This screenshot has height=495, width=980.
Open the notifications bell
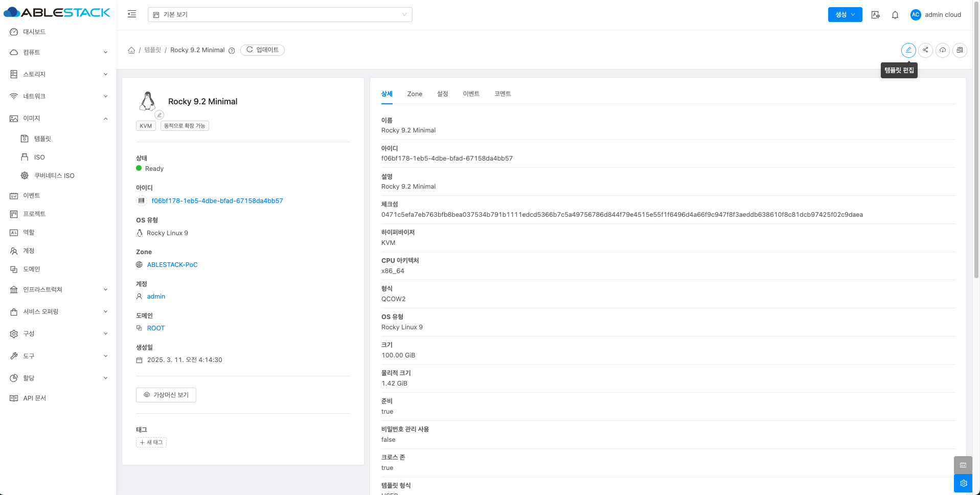pyautogui.click(x=895, y=15)
